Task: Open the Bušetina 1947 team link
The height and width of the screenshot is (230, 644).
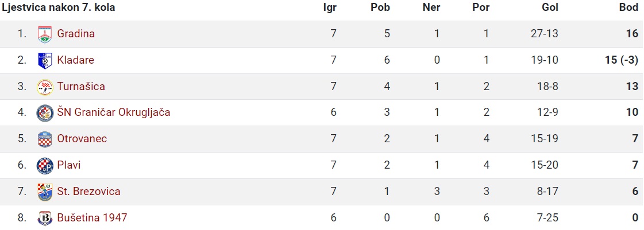Action: pyautogui.click(x=92, y=217)
